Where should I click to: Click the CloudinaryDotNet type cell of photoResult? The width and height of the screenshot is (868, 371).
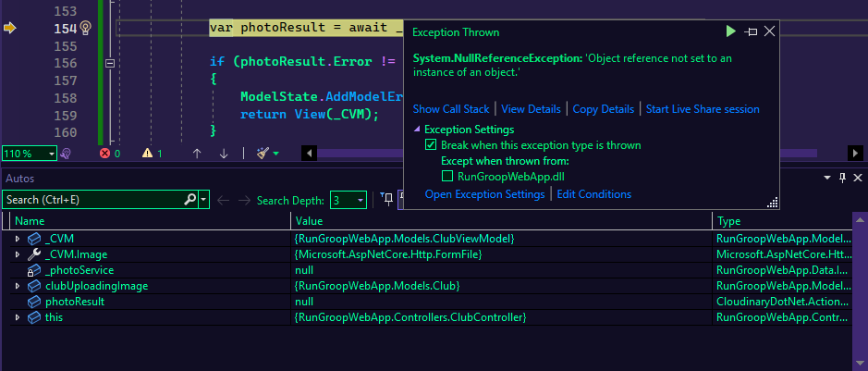(x=783, y=302)
